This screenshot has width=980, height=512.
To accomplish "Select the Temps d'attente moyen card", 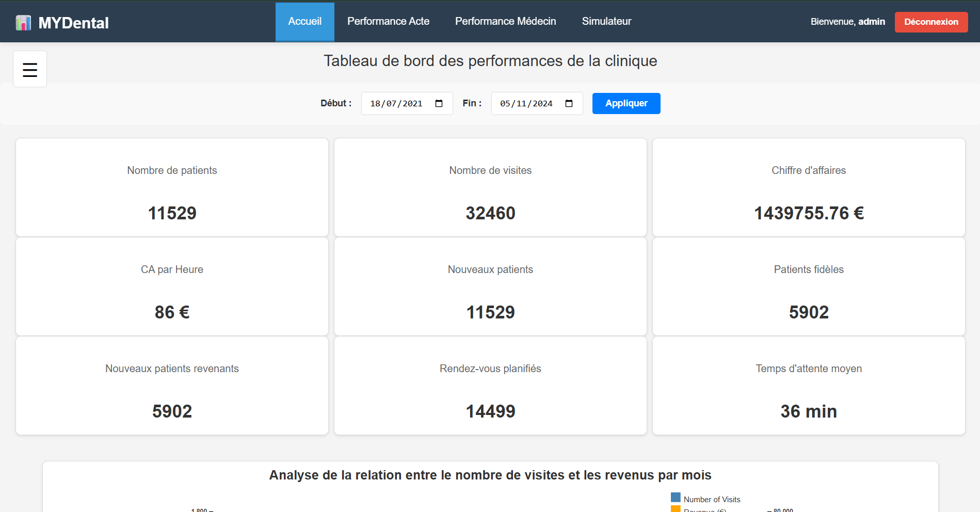I will click(x=809, y=386).
